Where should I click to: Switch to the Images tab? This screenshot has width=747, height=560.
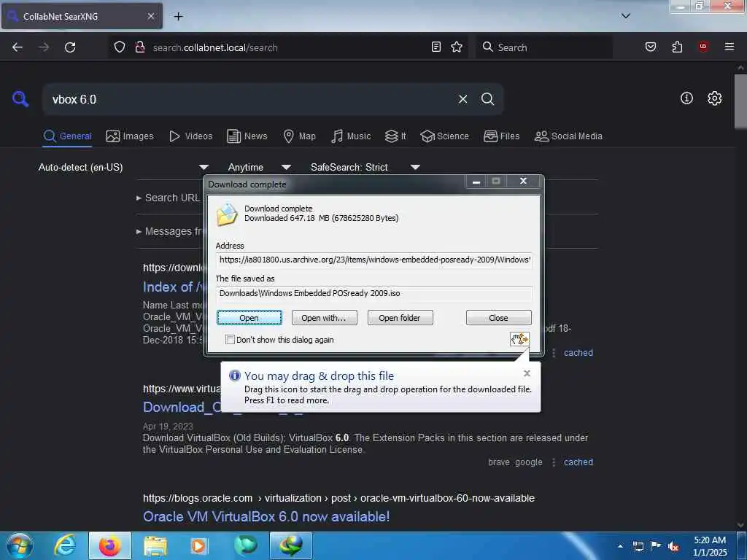pos(130,136)
